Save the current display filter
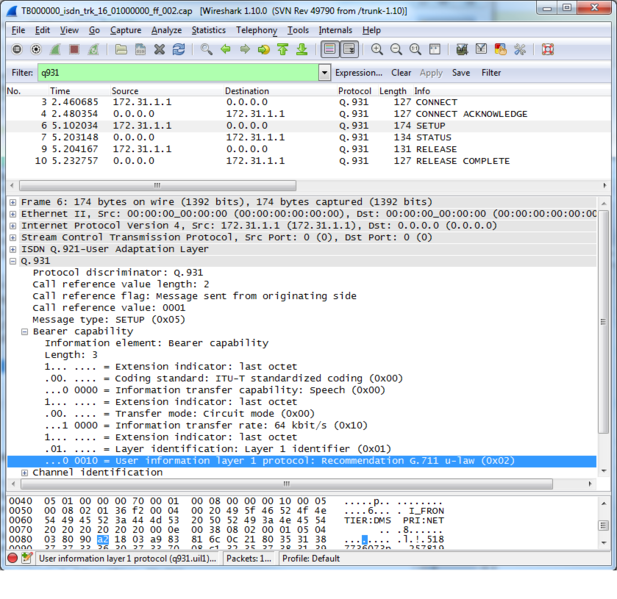The width and height of the screenshot is (617, 599). click(461, 73)
